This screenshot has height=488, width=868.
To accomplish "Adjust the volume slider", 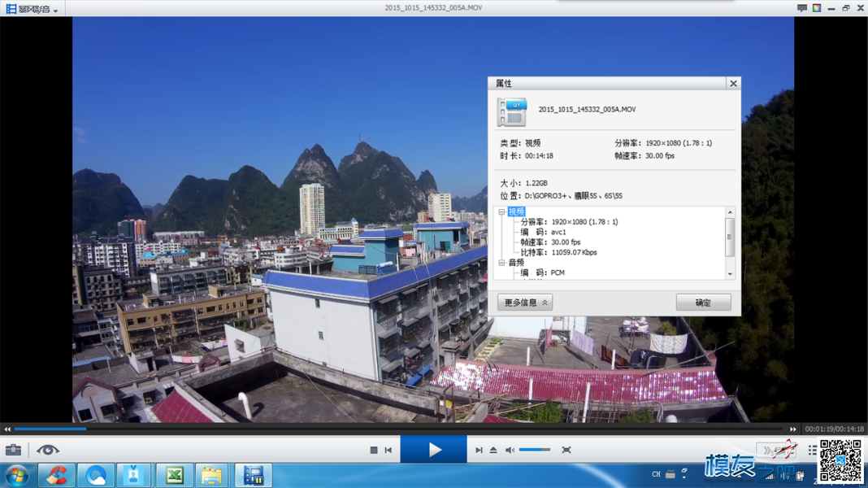I will [535, 451].
